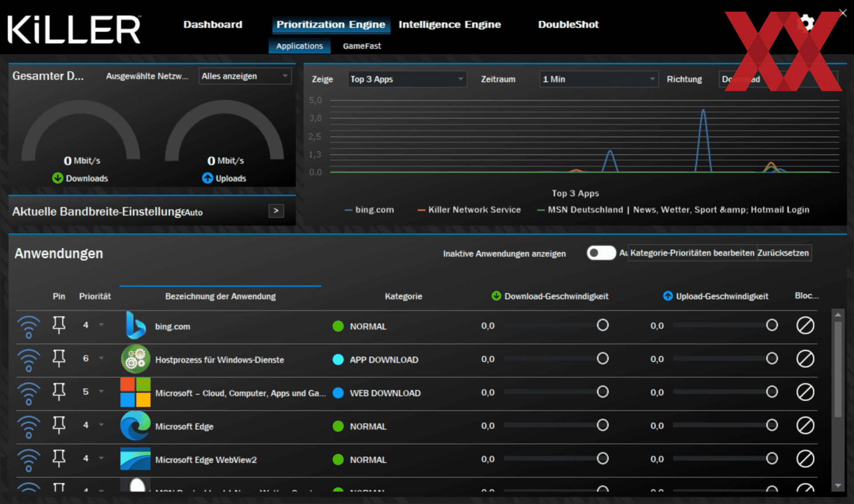
Task: Click WEB DOWNLOAD category text
Action: 385,393
